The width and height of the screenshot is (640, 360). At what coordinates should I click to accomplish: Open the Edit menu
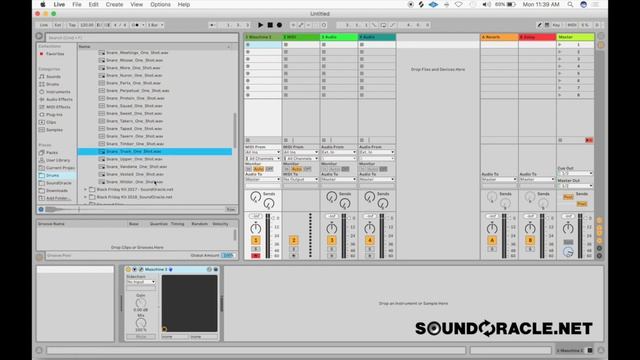point(93,4)
